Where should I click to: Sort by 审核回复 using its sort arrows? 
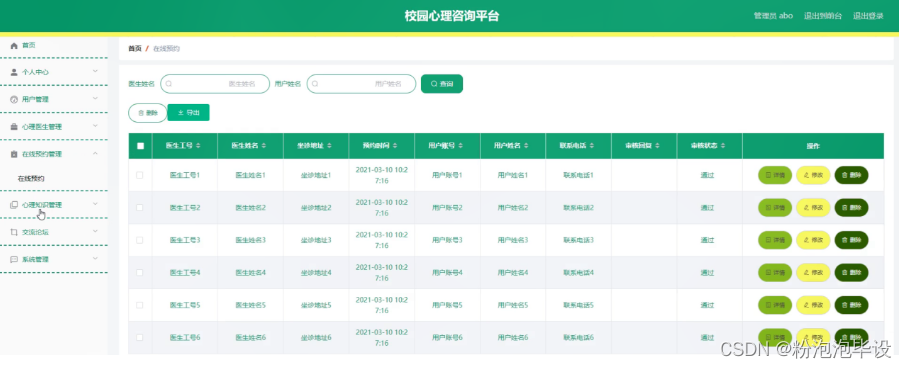pos(658,146)
